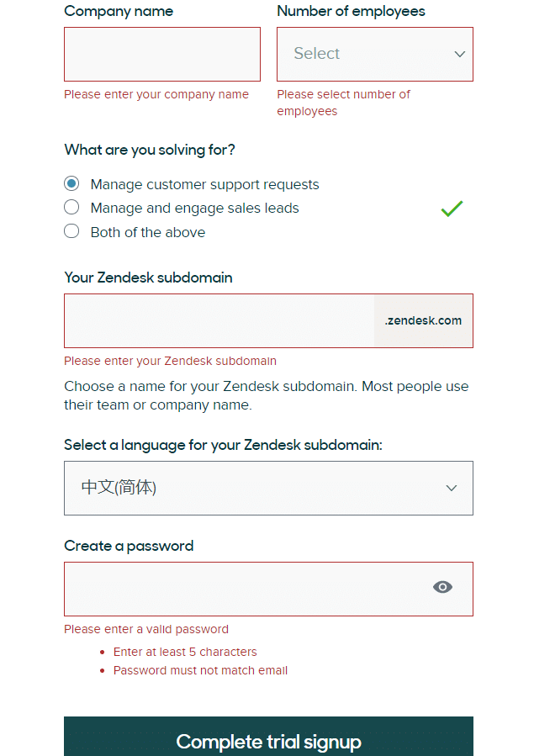Choose Manage and engage sales leads
Image resolution: width=534 pixels, height=756 pixels.
click(x=71, y=208)
